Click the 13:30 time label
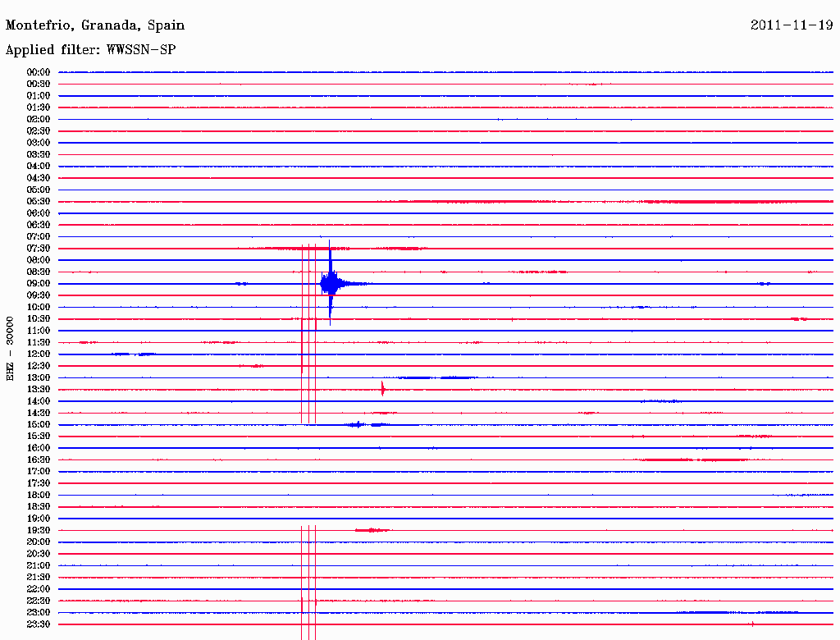 [x=39, y=389]
